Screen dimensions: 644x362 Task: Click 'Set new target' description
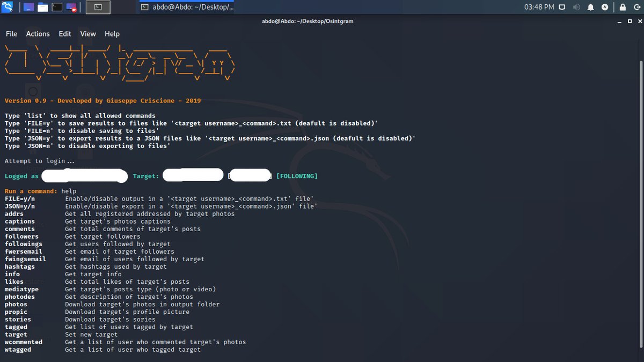[91, 334]
